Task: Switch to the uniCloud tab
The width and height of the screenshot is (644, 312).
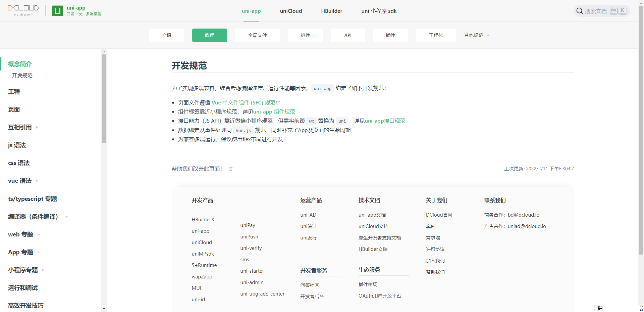Action: pyautogui.click(x=291, y=11)
